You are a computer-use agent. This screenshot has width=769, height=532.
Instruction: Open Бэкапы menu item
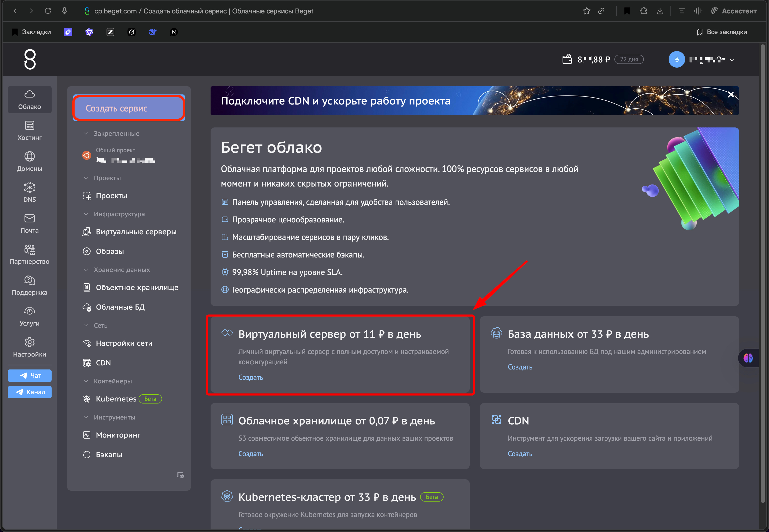102,455
